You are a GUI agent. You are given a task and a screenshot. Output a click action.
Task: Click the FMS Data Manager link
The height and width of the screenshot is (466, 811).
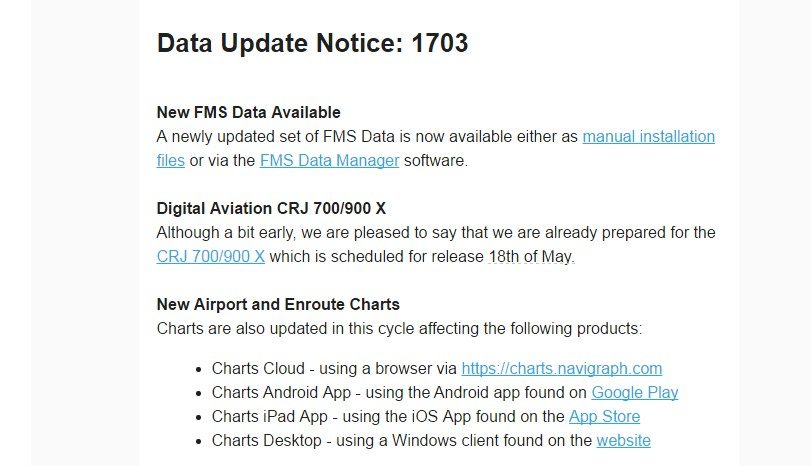[x=329, y=160]
